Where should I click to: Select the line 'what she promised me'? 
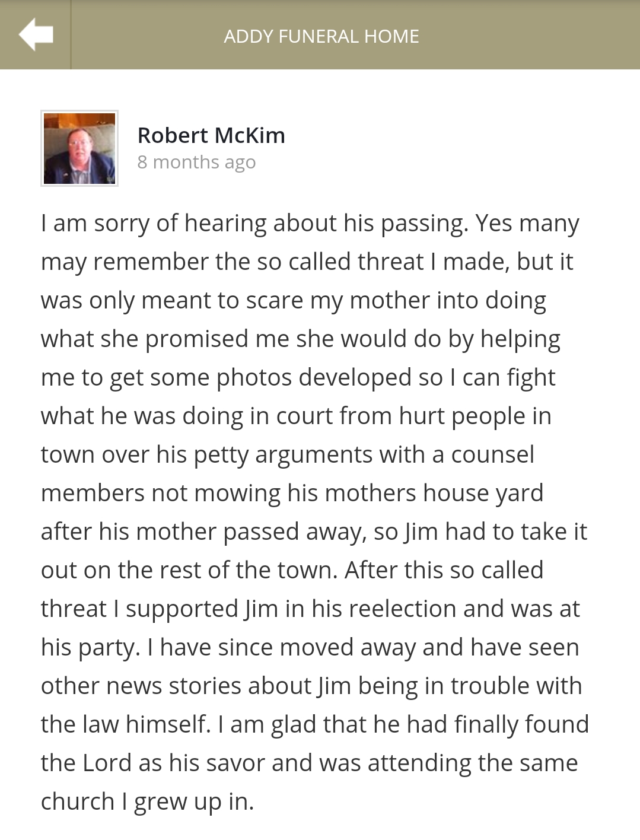[x=301, y=339]
